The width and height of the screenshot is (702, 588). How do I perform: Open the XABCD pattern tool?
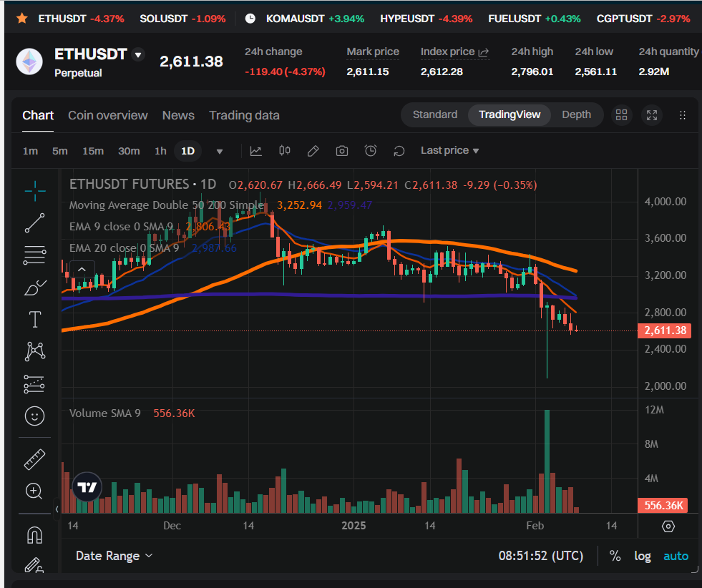tap(35, 351)
